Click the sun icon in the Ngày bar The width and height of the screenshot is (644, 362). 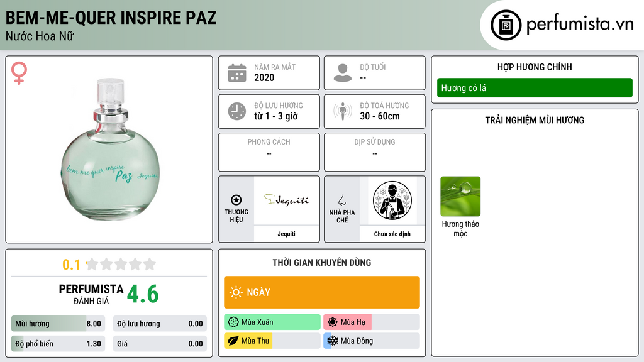tap(236, 292)
